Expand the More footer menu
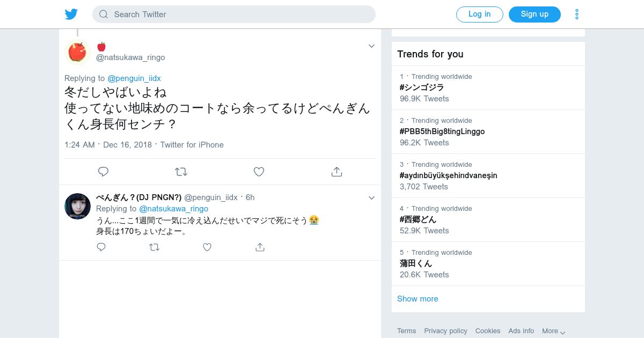 tap(553, 331)
